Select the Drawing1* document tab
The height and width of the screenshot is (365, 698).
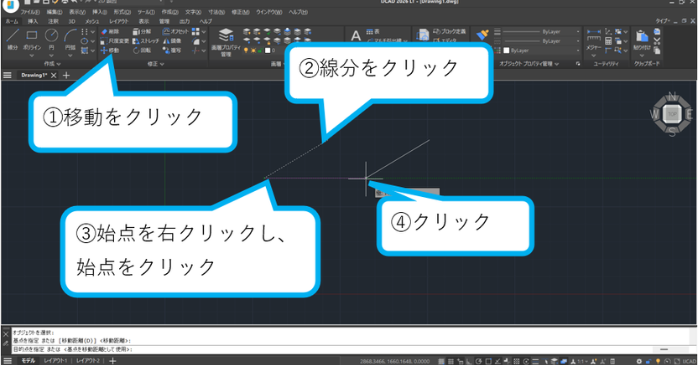tap(34, 75)
